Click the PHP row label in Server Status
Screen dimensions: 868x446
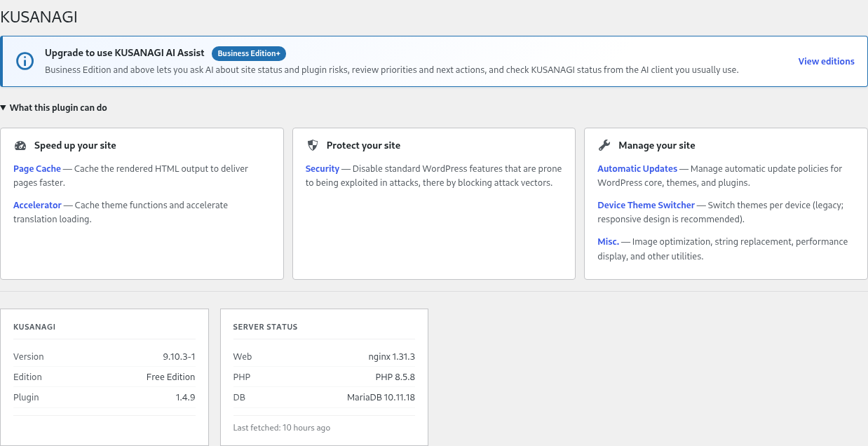[241, 377]
